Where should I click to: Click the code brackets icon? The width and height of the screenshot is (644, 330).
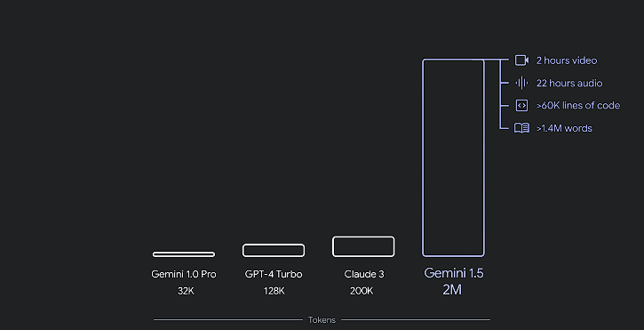click(x=521, y=106)
